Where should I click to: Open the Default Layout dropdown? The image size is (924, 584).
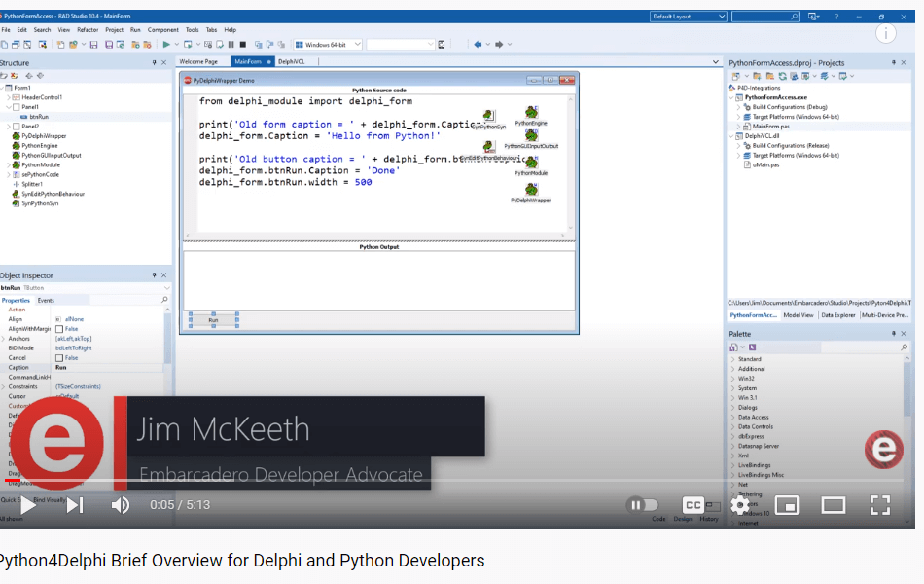689,17
